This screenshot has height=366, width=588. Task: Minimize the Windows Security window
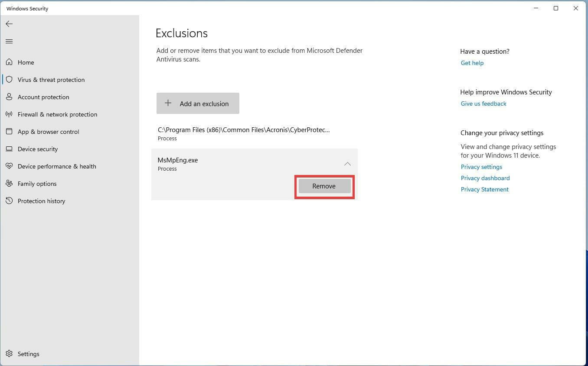tap(536, 8)
